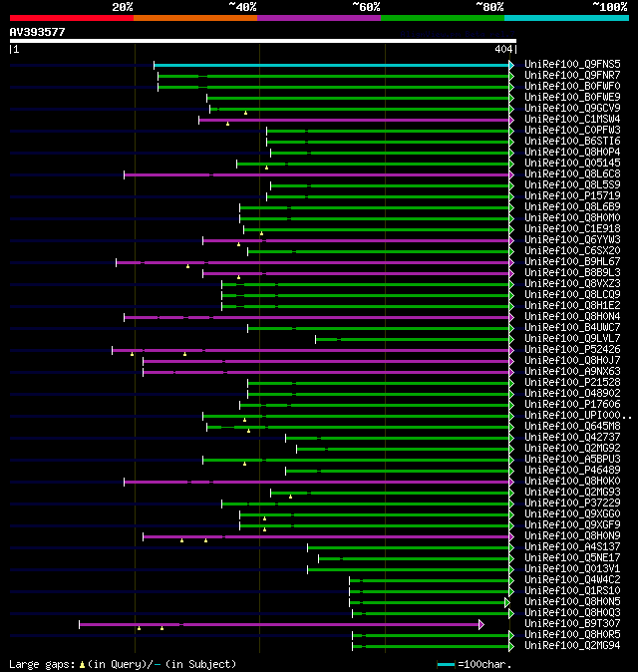Screen dimensions: 638x672
Task: Click the UniRef100_C0PFW3 label
Action: (x=572, y=131)
